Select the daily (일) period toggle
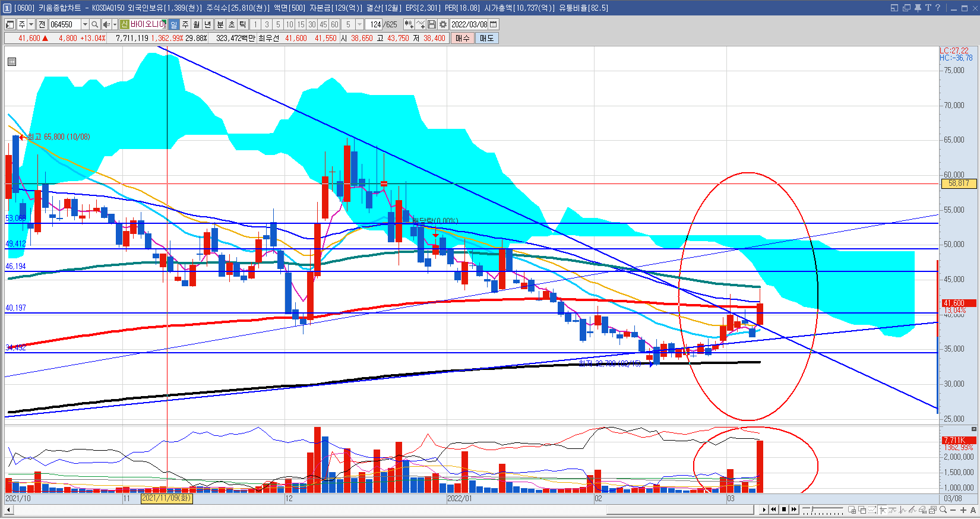 point(173,24)
